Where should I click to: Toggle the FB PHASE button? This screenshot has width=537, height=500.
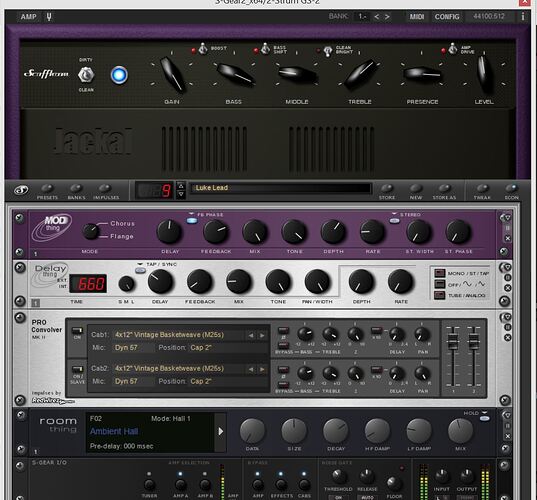pos(192,221)
